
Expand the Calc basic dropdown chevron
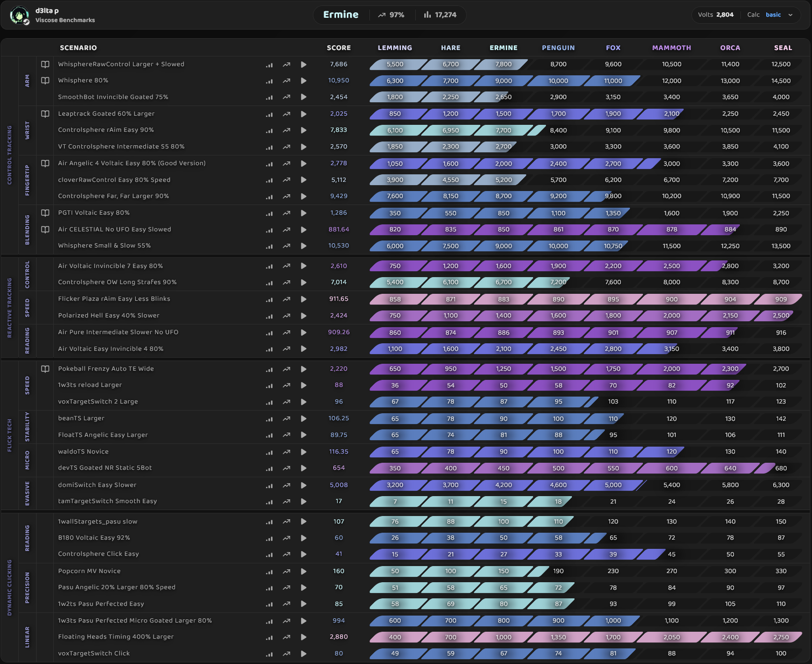coord(790,15)
